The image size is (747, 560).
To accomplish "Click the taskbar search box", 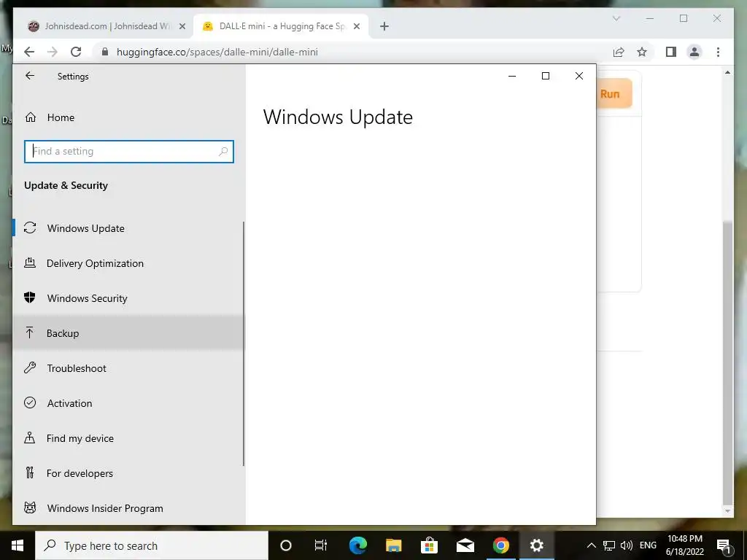I will tap(152, 545).
